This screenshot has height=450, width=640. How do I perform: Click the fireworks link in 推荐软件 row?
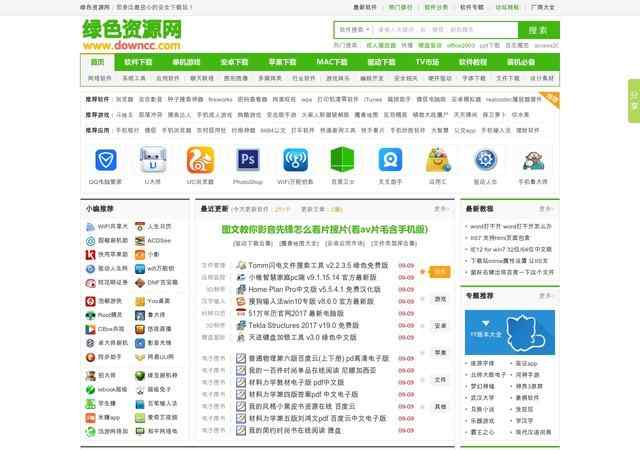(x=220, y=99)
